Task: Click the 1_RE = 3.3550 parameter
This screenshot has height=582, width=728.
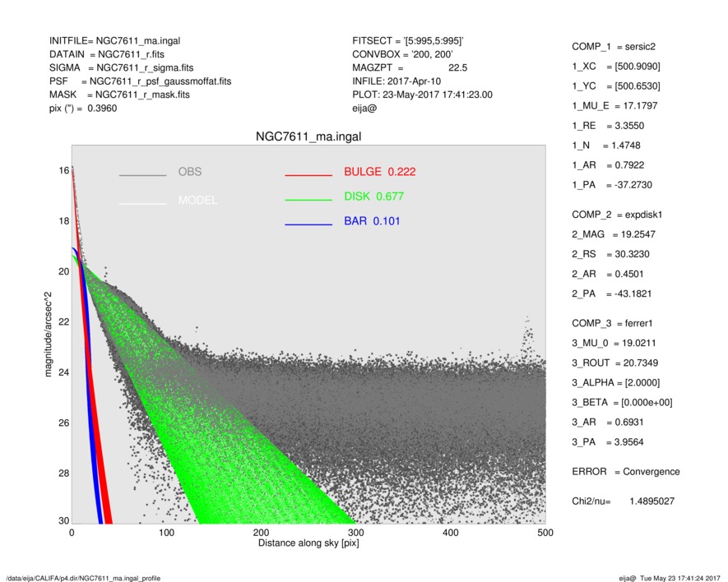Action: coord(608,126)
